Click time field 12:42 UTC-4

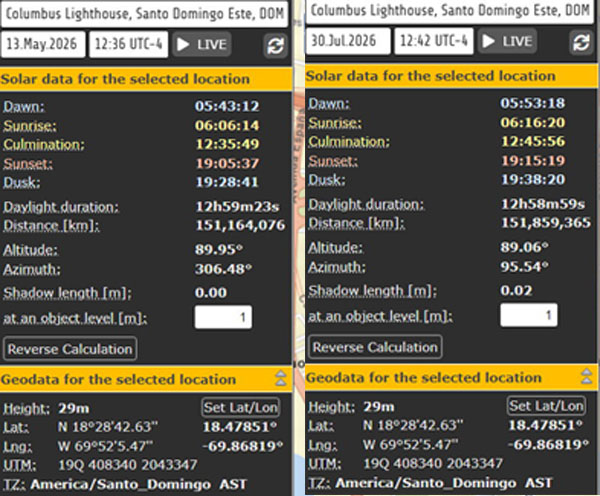click(434, 41)
